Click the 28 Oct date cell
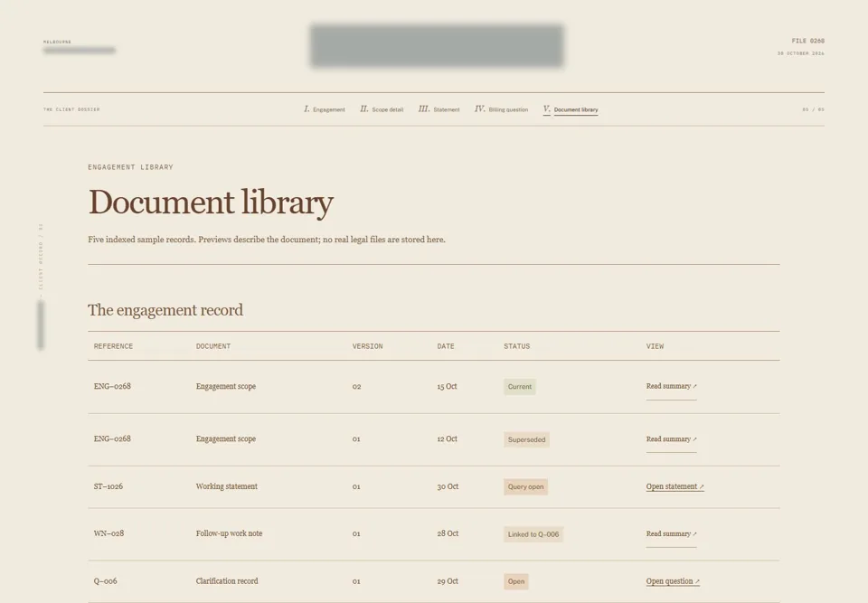Image resolution: width=868 pixels, height=603 pixels. (448, 533)
